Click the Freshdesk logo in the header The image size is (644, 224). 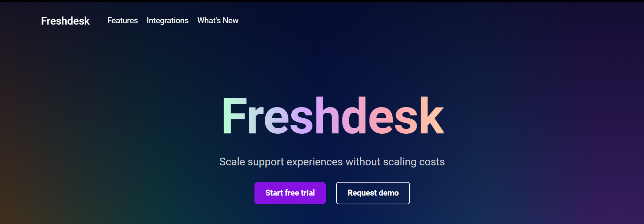coord(65,21)
